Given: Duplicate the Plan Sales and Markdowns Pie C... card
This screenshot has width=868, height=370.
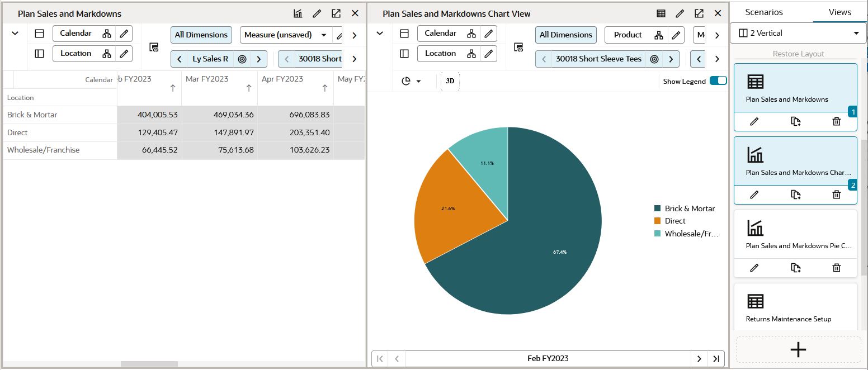Looking at the screenshot, I should [x=796, y=268].
